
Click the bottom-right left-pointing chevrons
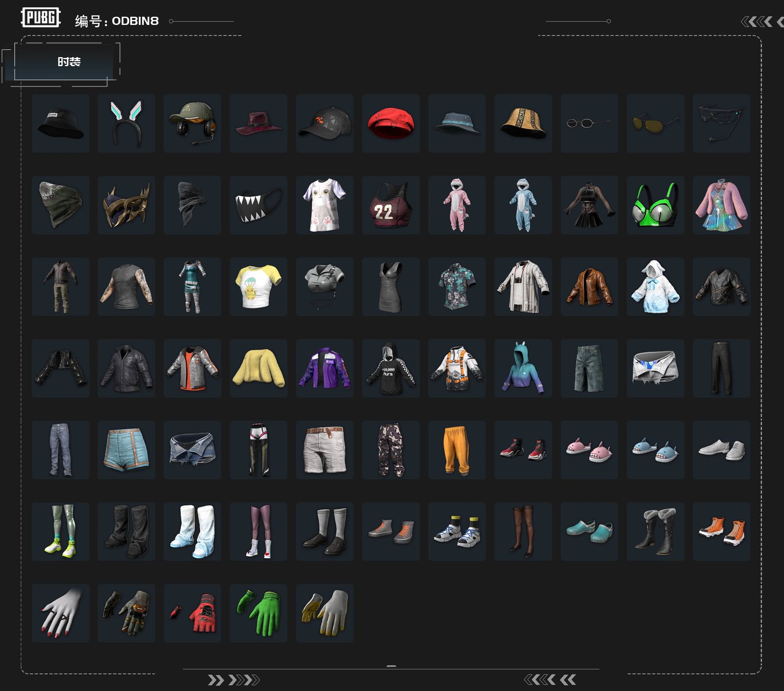[x=550, y=680]
